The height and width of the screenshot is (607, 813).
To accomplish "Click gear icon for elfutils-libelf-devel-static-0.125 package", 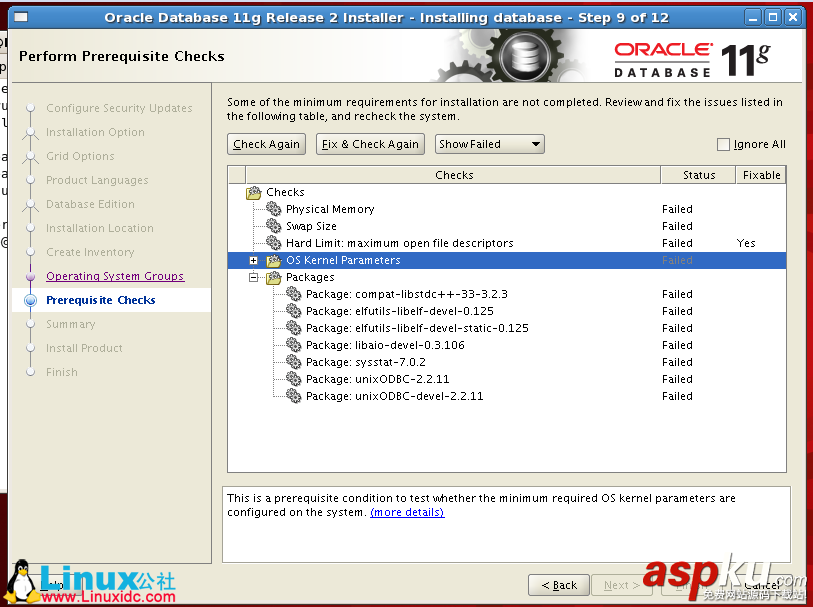I will coord(293,328).
